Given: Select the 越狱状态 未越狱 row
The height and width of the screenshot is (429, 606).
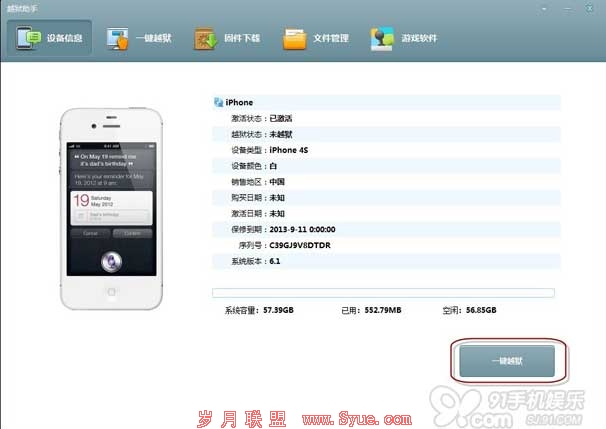Looking at the screenshot, I should [386, 134].
